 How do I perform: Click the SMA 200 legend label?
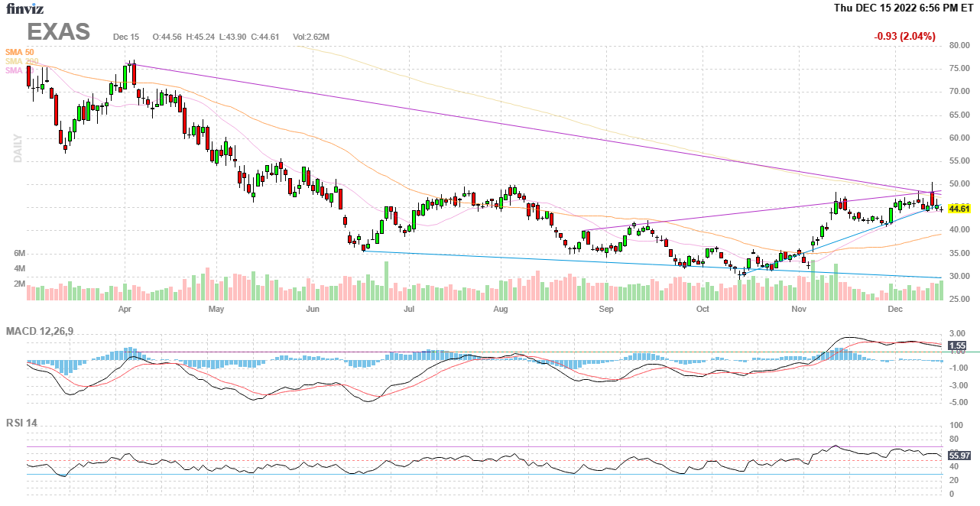click(21, 61)
